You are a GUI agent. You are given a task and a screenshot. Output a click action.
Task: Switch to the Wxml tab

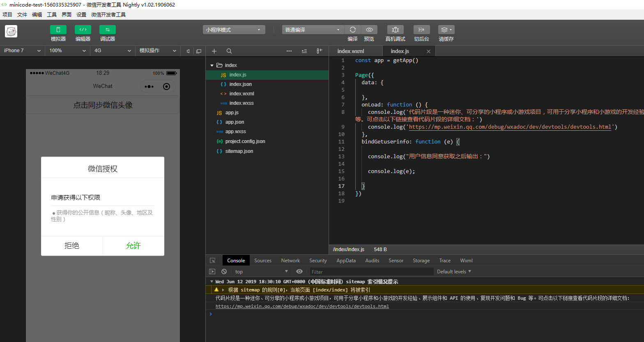466,261
